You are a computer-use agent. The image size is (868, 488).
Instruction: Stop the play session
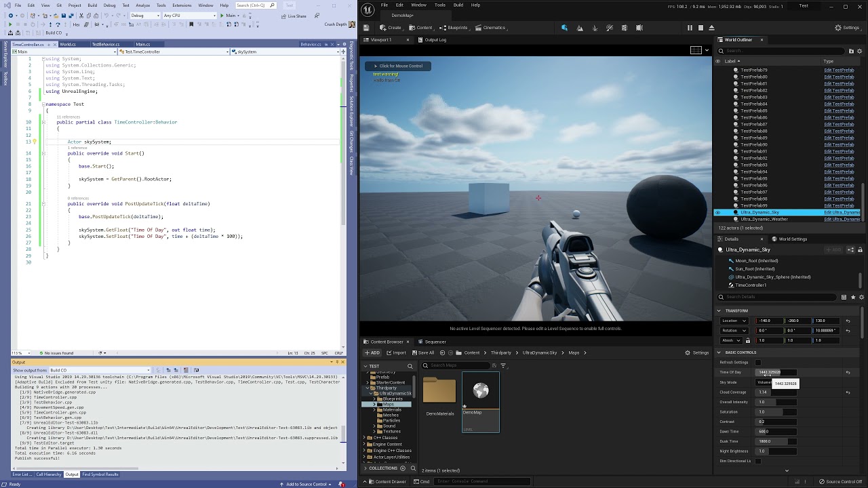click(701, 28)
